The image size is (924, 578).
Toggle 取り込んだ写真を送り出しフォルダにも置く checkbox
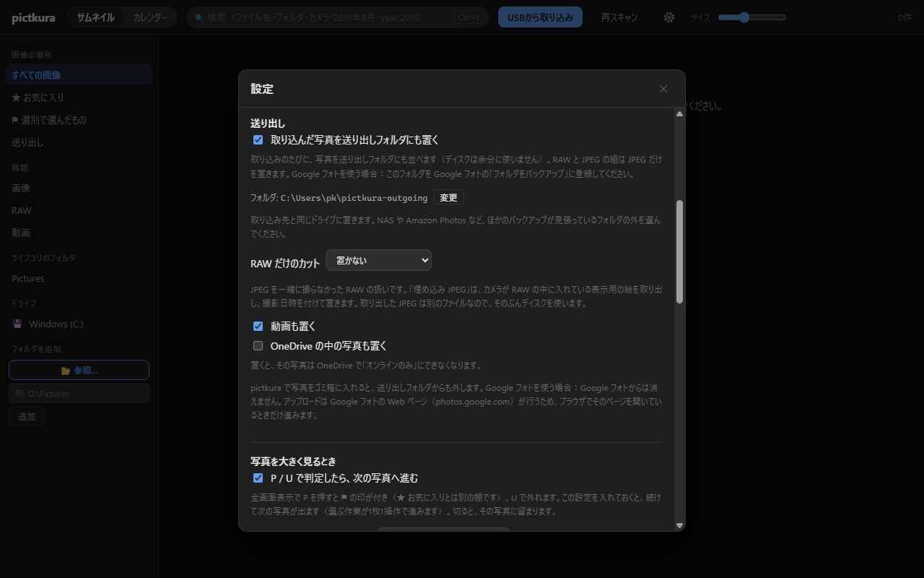tap(258, 139)
